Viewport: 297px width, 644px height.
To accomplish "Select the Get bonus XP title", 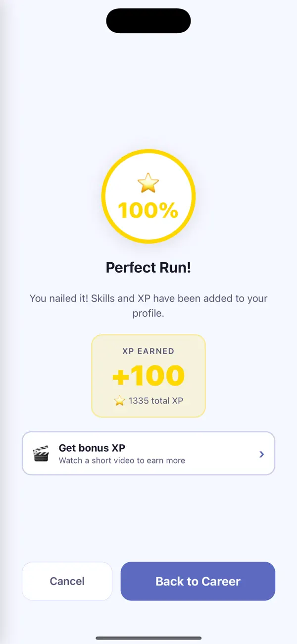I will click(92, 448).
